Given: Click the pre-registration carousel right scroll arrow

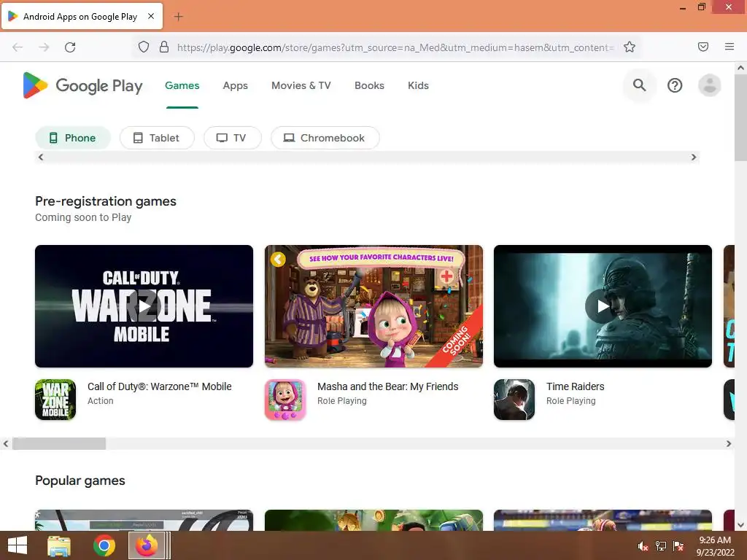Looking at the screenshot, I should (729, 444).
